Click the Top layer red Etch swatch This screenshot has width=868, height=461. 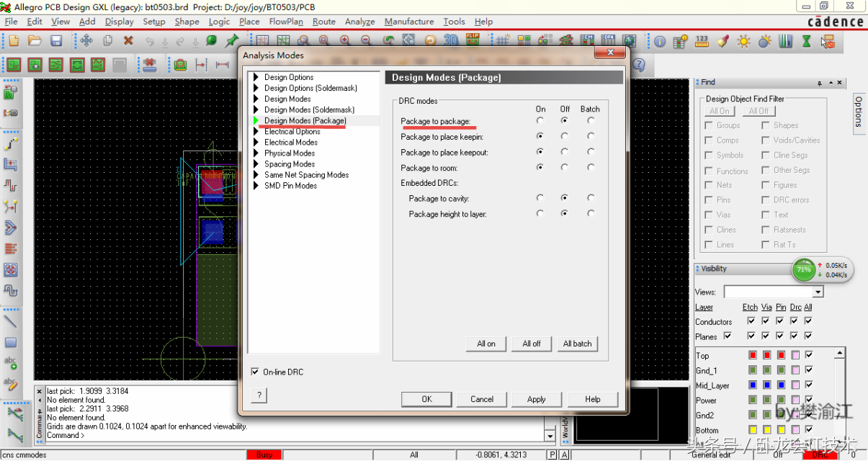[753, 355]
